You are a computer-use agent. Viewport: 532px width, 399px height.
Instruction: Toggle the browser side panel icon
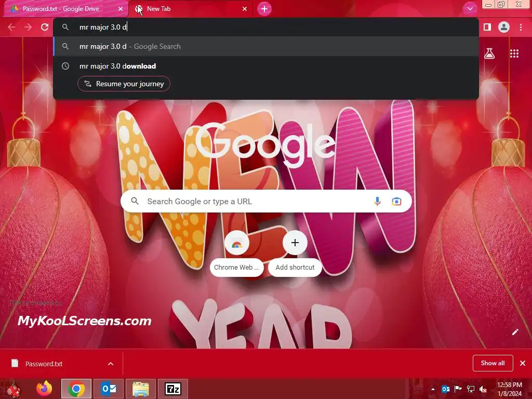pos(487,27)
